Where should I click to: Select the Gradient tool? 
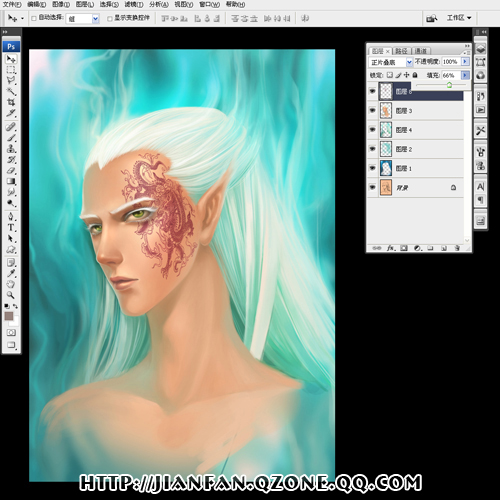[x=11, y=181]
